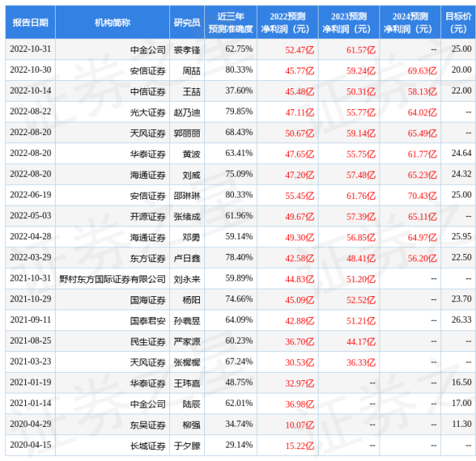This screenshot has width=476, height=461.
Task: Click the 研究员 column header
Action: point(187,22)
